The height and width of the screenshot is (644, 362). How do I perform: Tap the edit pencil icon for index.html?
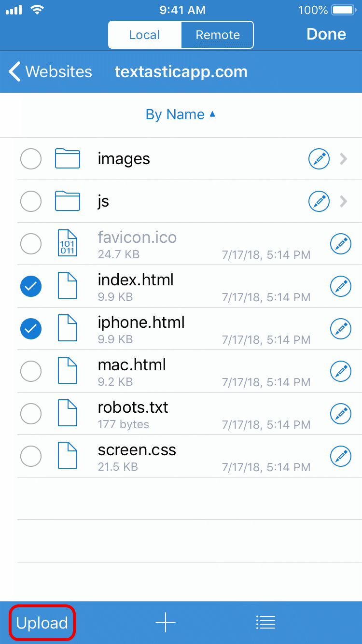pos(341,286)
